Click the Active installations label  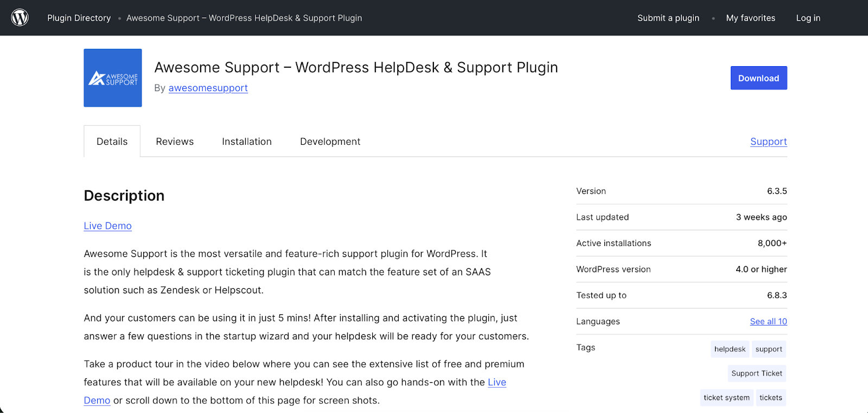[614, 243]
